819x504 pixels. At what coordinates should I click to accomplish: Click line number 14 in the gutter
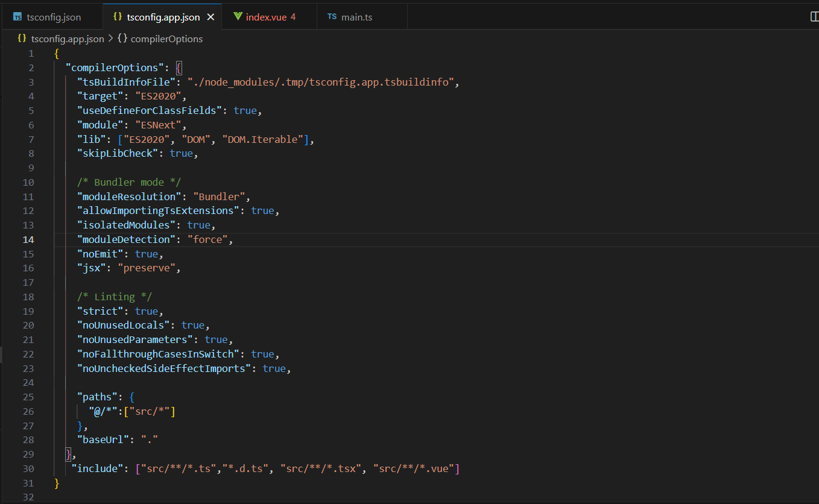coord(29,239)
